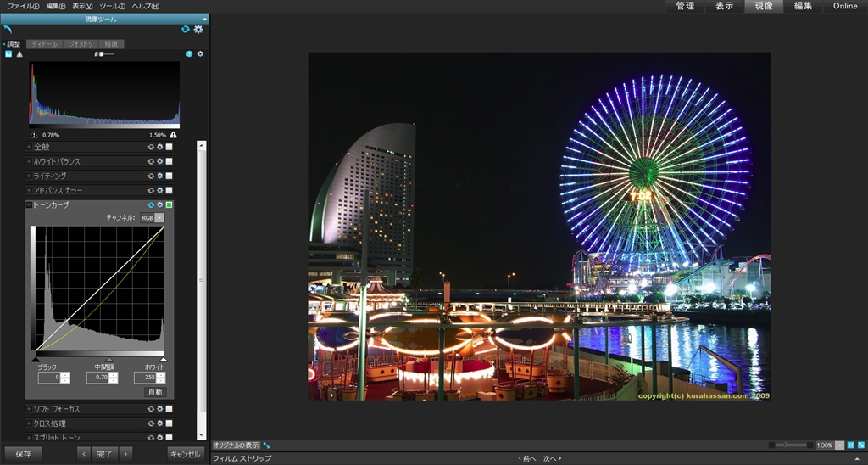Open the チャンネル RGB dropdown
Screen dimensions: 868x465
click(159, 218)
